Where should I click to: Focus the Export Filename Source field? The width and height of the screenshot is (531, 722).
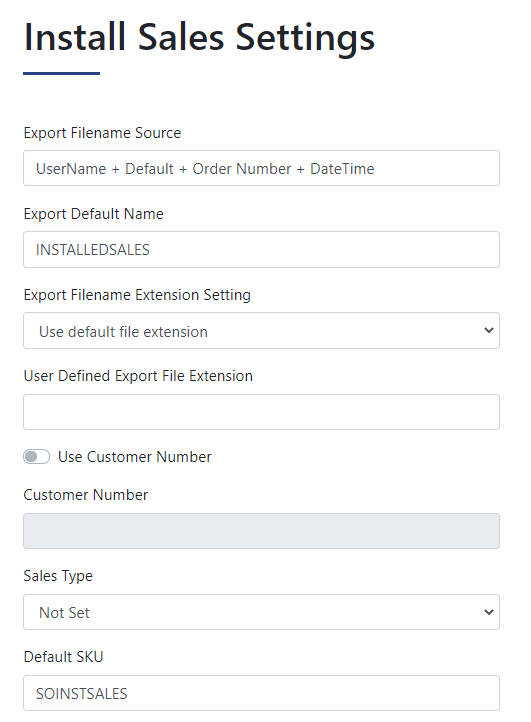pos(262,168)
